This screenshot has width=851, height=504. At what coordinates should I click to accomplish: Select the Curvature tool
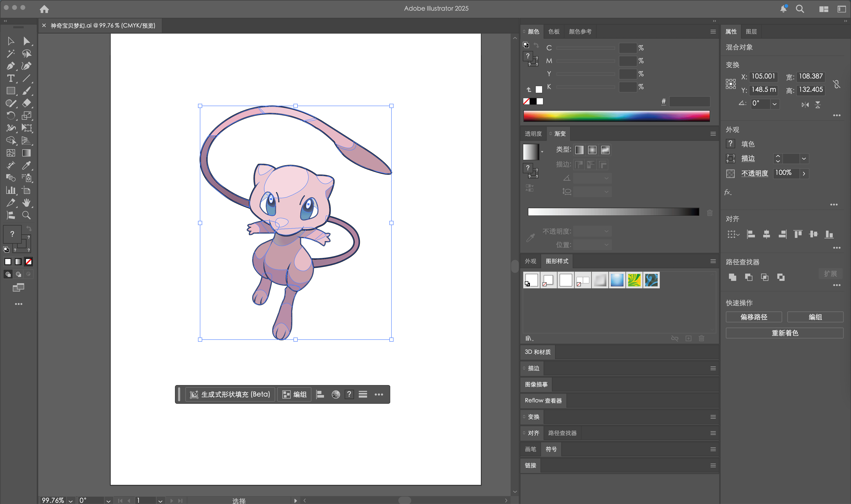point(27,66)
